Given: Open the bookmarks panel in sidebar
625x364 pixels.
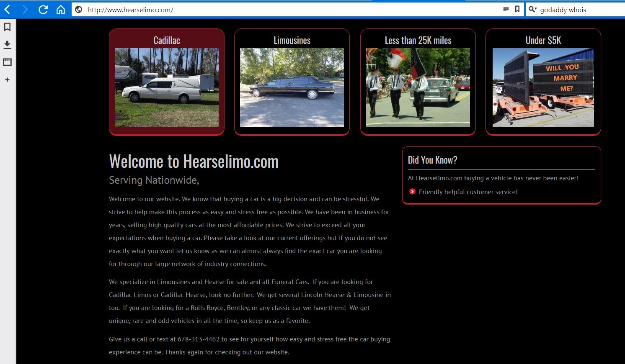Looking at the screenshot, I should 7,27.
